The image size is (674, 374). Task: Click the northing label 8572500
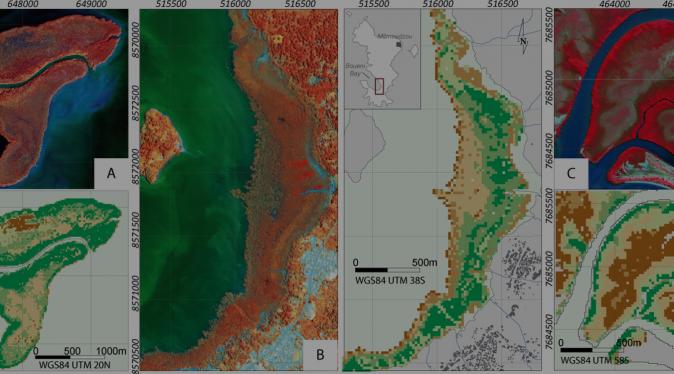pos(135,103)
